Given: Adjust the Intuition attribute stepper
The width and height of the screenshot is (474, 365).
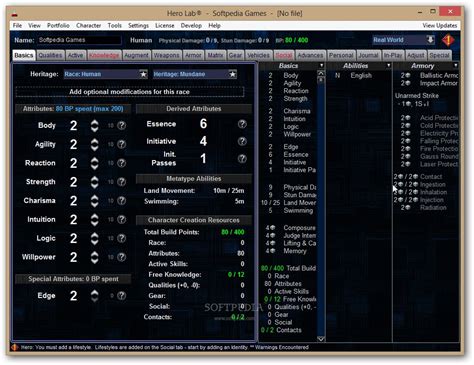Looking at the screenshot, I should pyautogui.click(x=95, y=219).
